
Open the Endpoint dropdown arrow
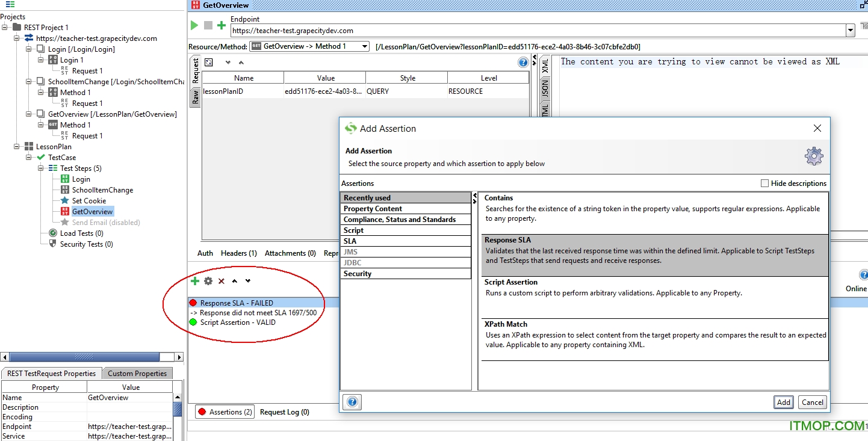[850, 31]
